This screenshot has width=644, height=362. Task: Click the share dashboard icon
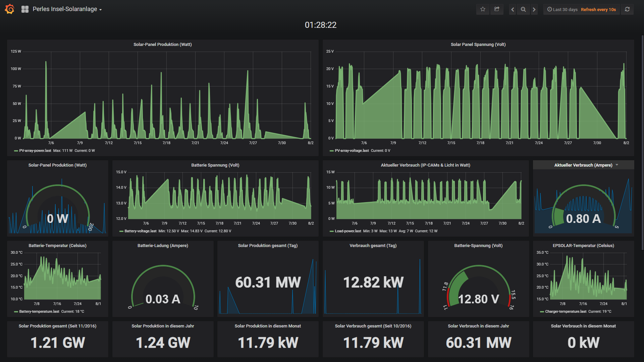coord(497,9)
